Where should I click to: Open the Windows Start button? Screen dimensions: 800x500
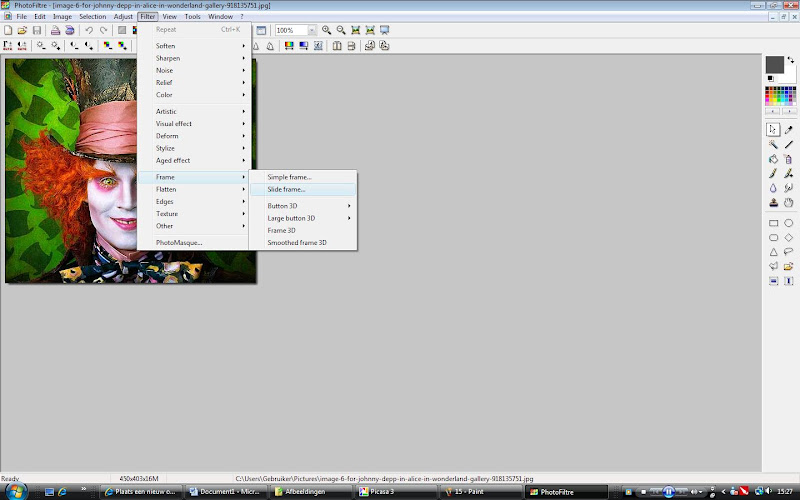(x=15, y=491)
